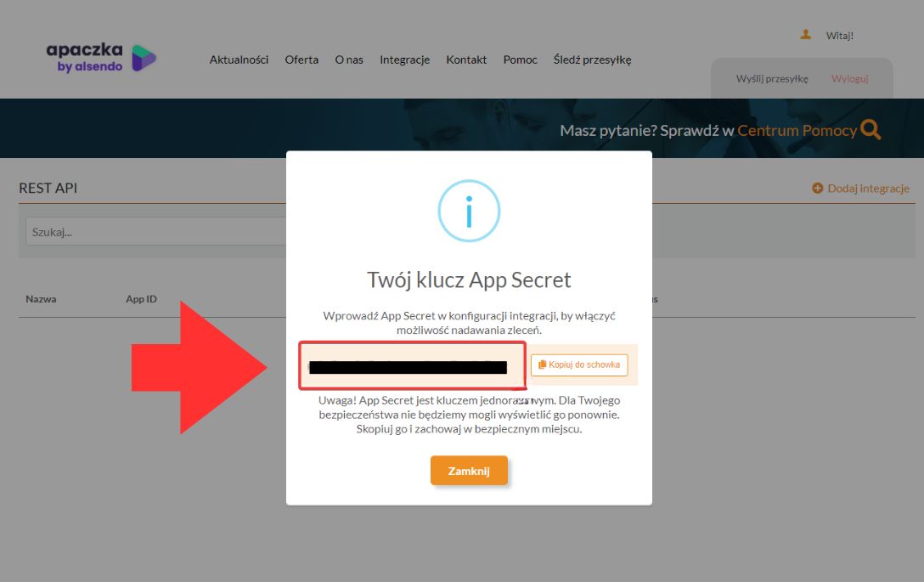Open the Kontakt page link

[466, 59]
